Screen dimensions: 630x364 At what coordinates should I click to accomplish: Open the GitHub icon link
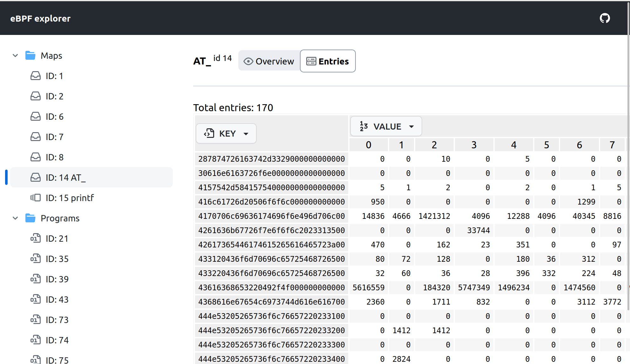click(605, 18)
